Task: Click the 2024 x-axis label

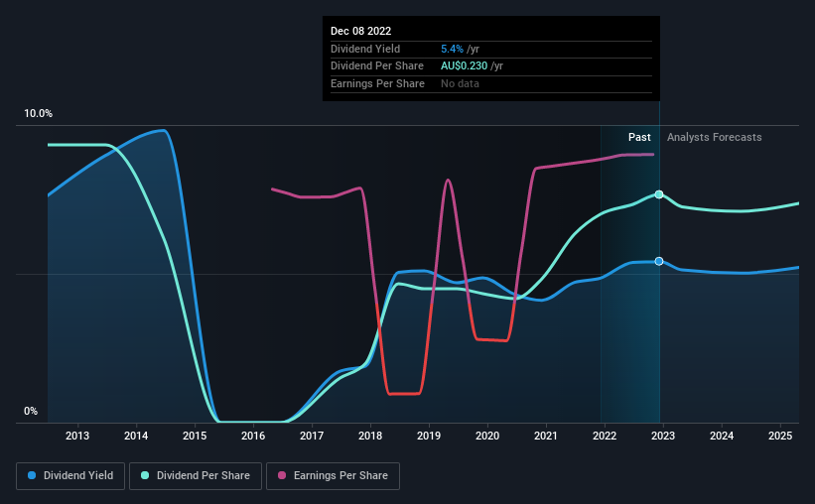Action: tap(722, 436)
